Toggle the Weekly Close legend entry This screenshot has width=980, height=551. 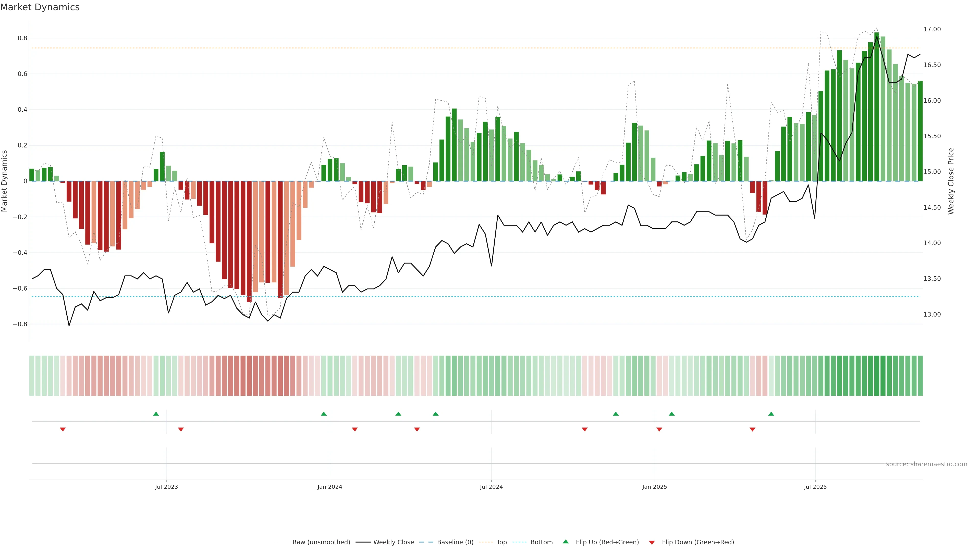393,542
